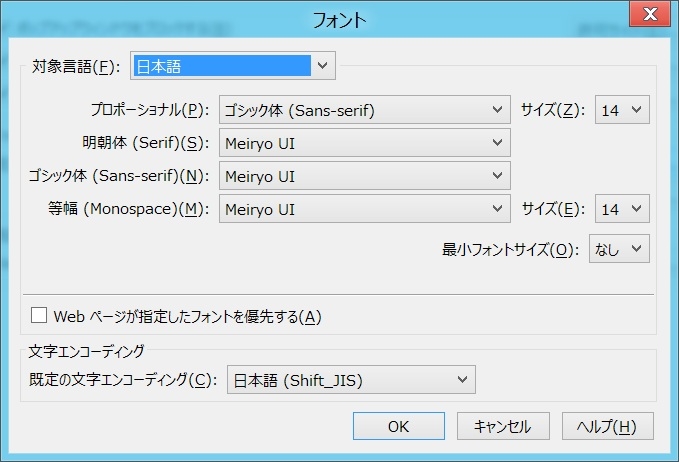This screenshot has width=679, height=462.
Task: Enable Web ページが指定したフォントを優先する checkbox
Action: click(40, 316)
